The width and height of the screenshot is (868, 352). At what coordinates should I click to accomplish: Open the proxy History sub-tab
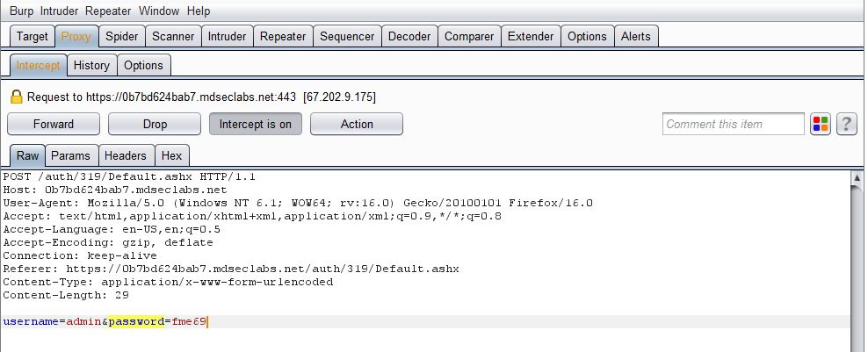click(91, 65)
